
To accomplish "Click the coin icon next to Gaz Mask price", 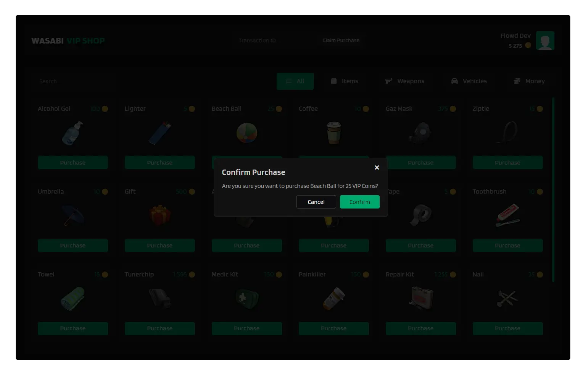I will coord(453,109).
